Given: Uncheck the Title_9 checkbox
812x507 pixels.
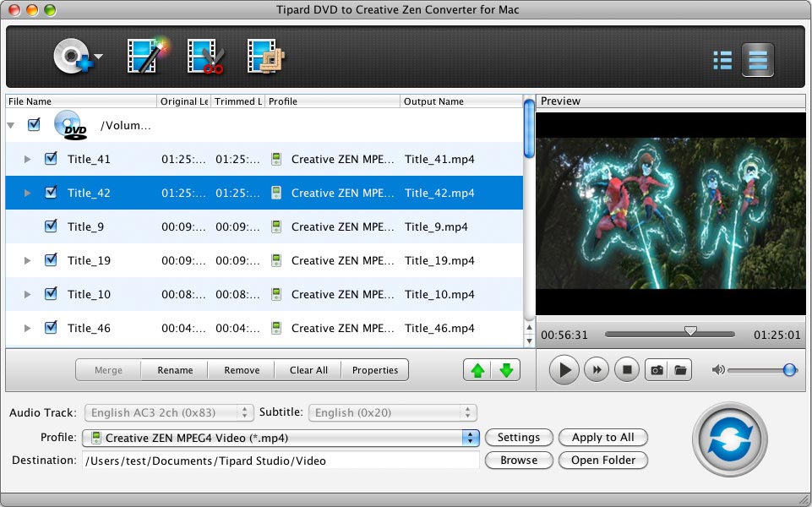Looking at the screenshot, I should pyautogui.click(x=52, y=226).
